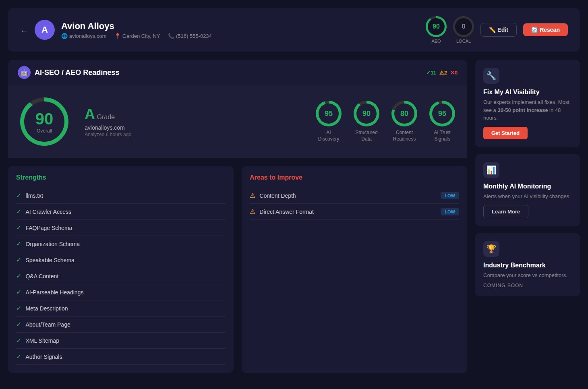
Task: Click the wrench icon for AI Visibility
Action: tap(491, 76)
